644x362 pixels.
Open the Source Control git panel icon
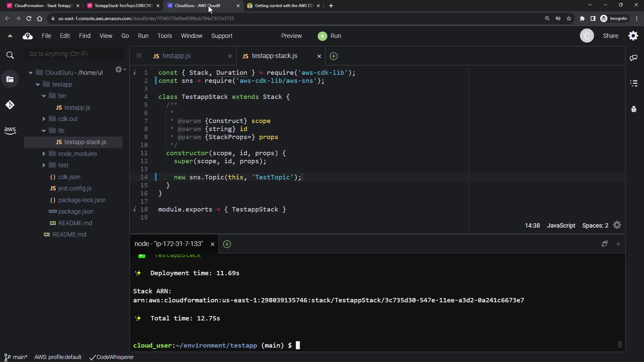click(x=10, y=105)
